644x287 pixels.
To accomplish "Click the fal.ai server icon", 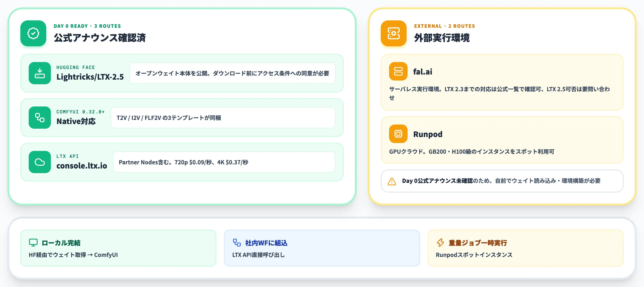I will 398,71.
